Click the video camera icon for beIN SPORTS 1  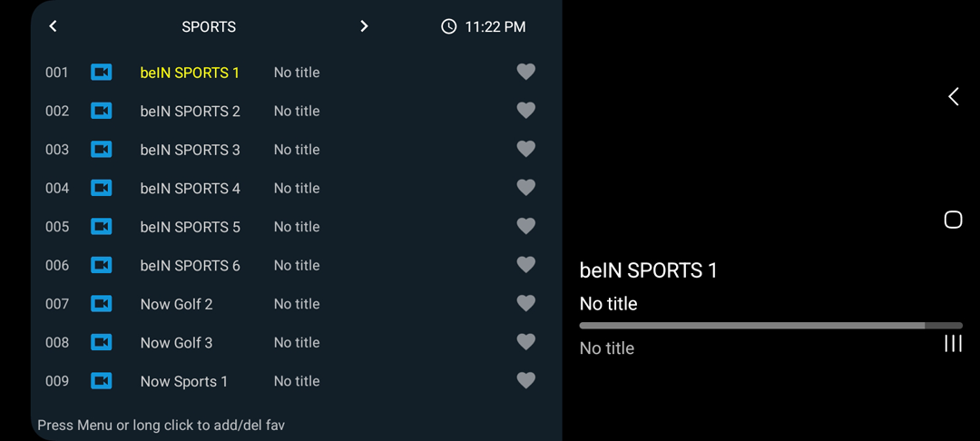102,73
